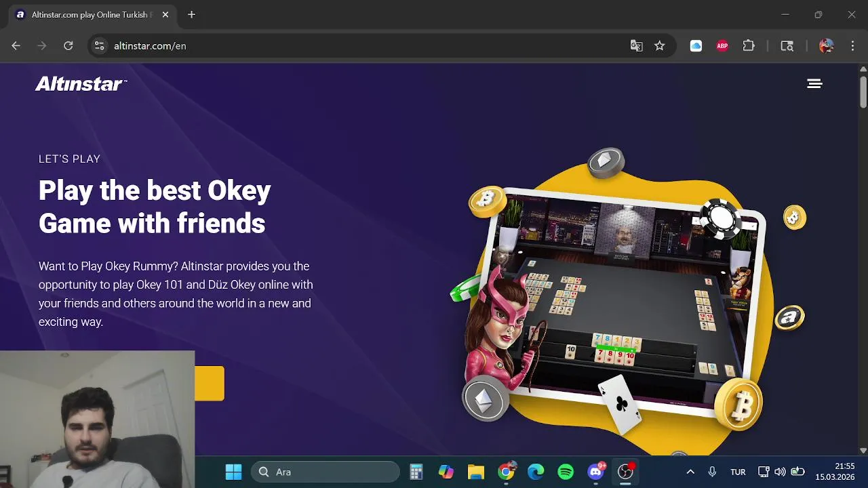Open the network status tray icon
This screenshot has height=488, width=868.
(764, 472)
